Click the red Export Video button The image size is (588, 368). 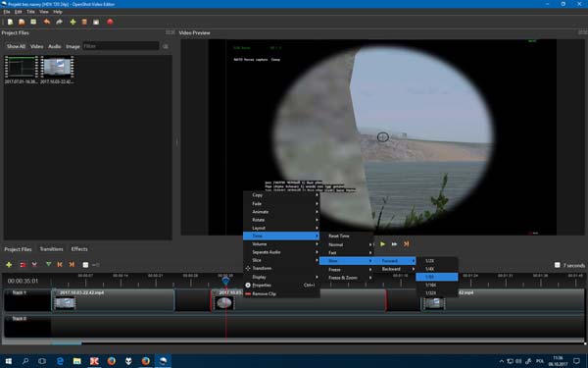click(110, 22)
